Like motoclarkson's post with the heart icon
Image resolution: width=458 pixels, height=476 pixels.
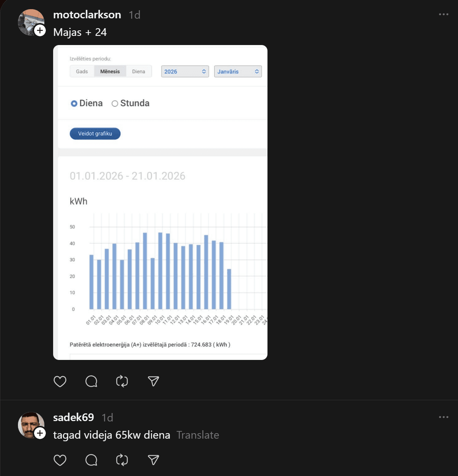tap(60, 382)
